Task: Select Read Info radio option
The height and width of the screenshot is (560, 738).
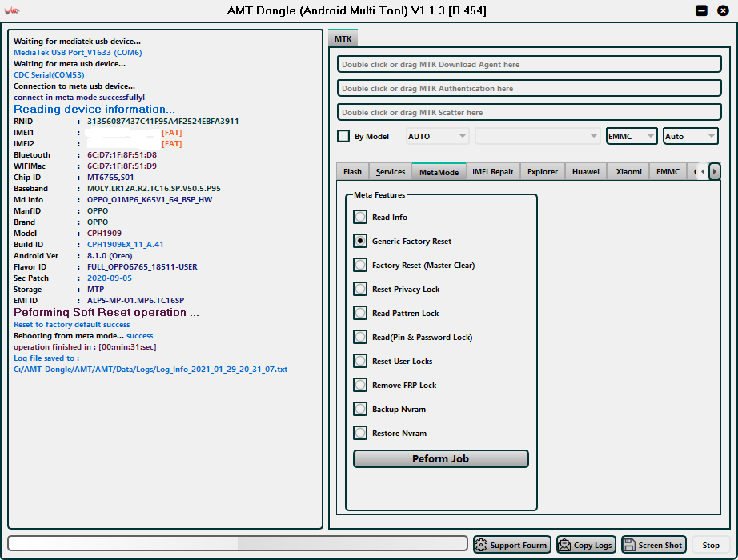Action: (360, 217)
